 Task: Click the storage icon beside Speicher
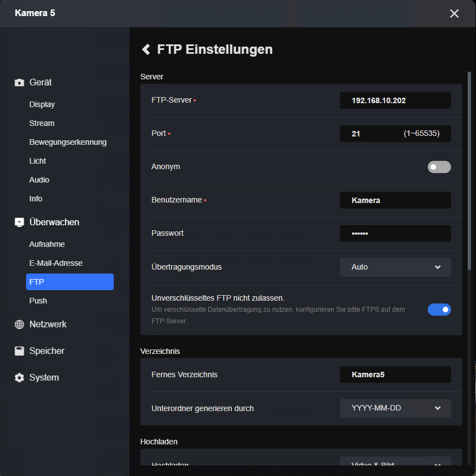[x=19, y=351]
